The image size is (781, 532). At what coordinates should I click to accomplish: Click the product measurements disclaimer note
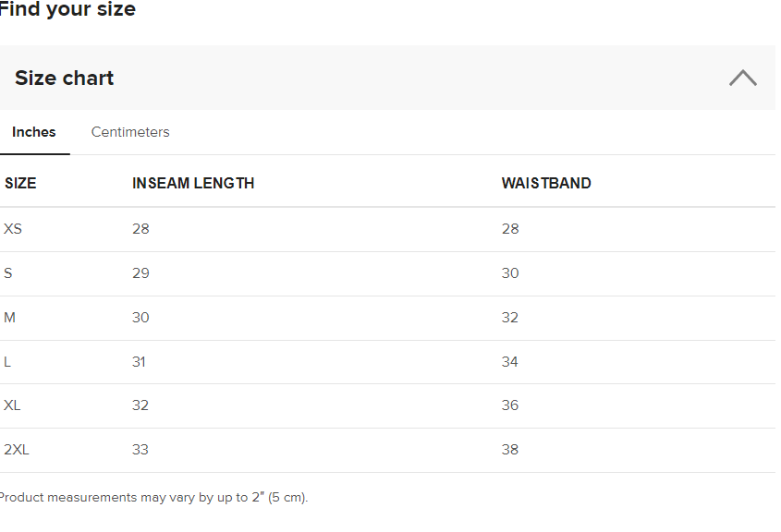click(x=154, y=498)
